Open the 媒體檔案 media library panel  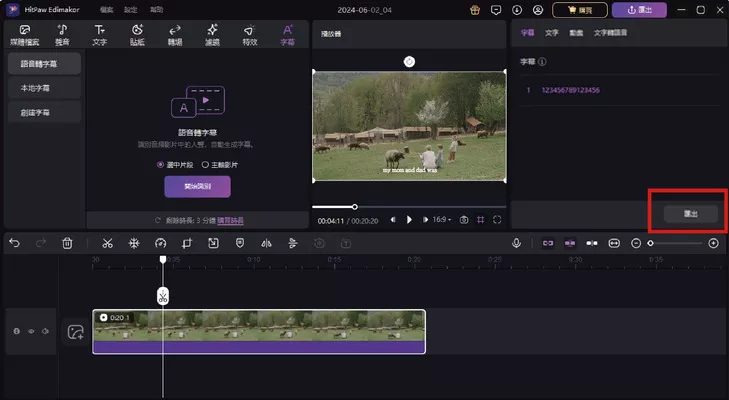click(25, 35)
